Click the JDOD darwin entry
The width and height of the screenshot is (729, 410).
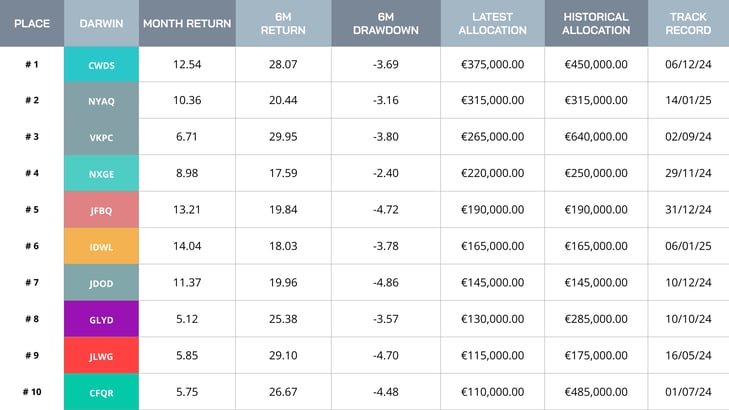101,283
